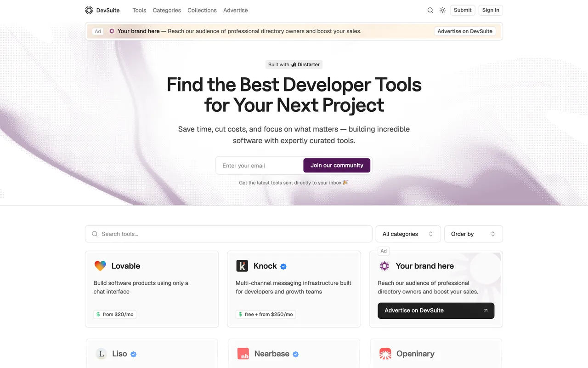Click 'Save time, cut costs' subtitle text
The image size is (588, 368).
tap(294, 135)
